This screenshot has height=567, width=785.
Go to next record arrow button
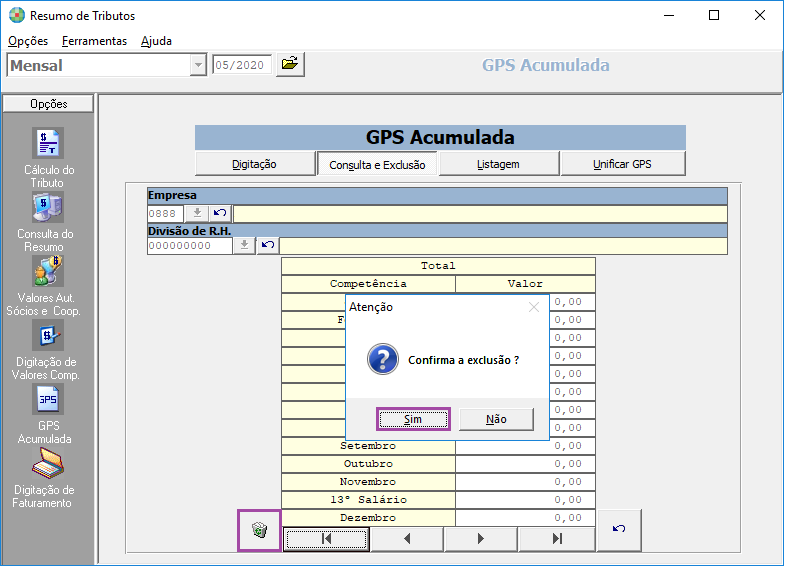(x=481, y=539)
